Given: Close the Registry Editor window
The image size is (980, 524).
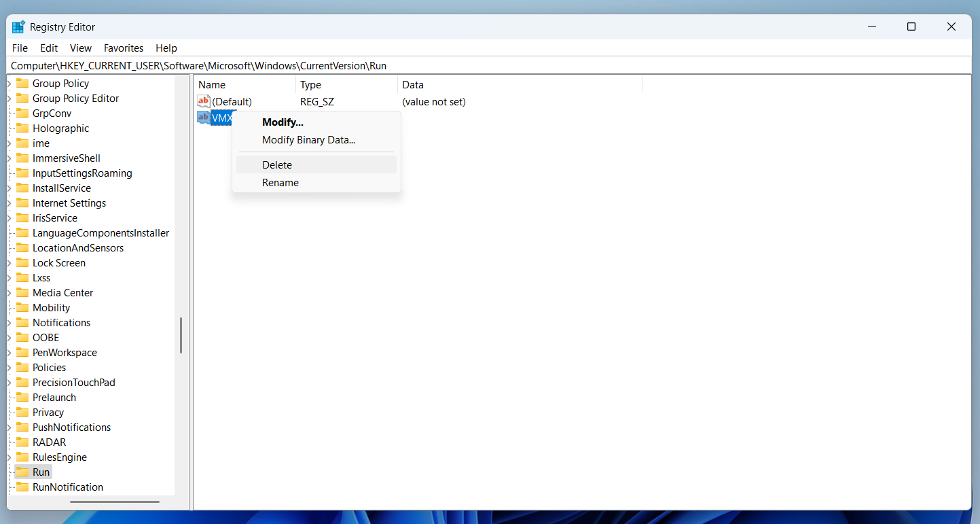Looking at the screenshot, I should (951, 27).
